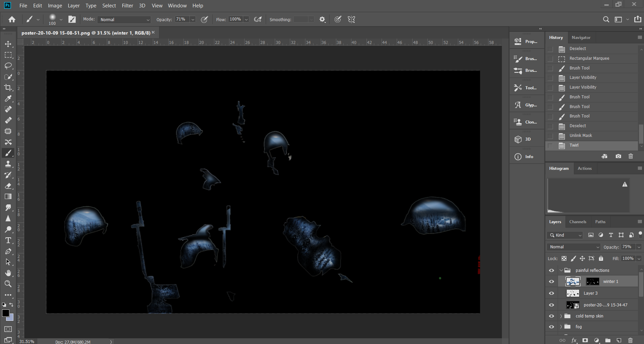Viewport: 644px width, 344px height.
Task: Open the brush blending Mode dropdown
Action: [x=124, y=19]
